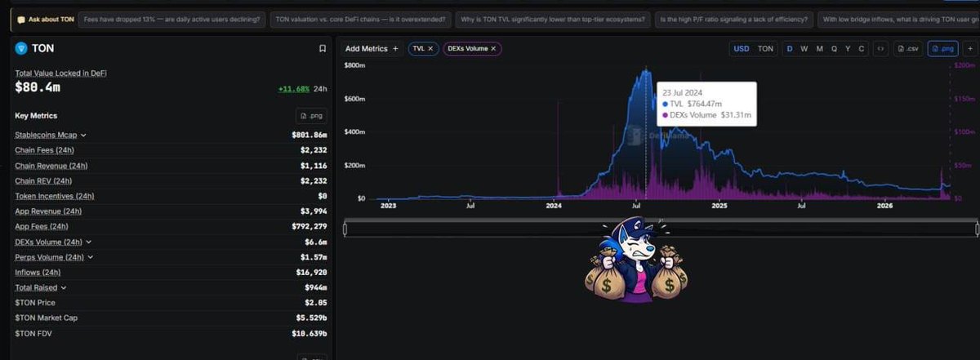Ask what is driving TON user growth
This screenshot has height=360, width=980.
coord(898,19)
